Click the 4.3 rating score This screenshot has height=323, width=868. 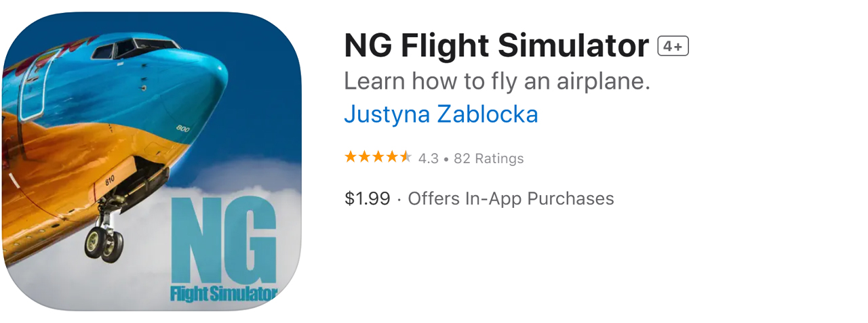[x=428, y=158]
